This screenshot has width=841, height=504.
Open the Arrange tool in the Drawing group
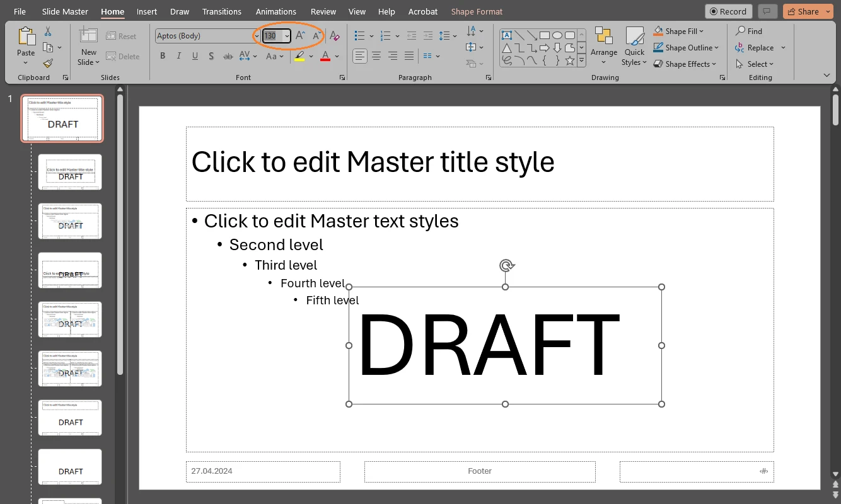pyautogui.click(x=604, y=45)
